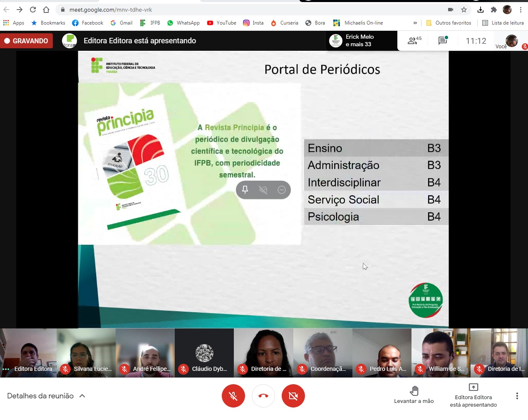Unmute your microphone

pos(233,396)
